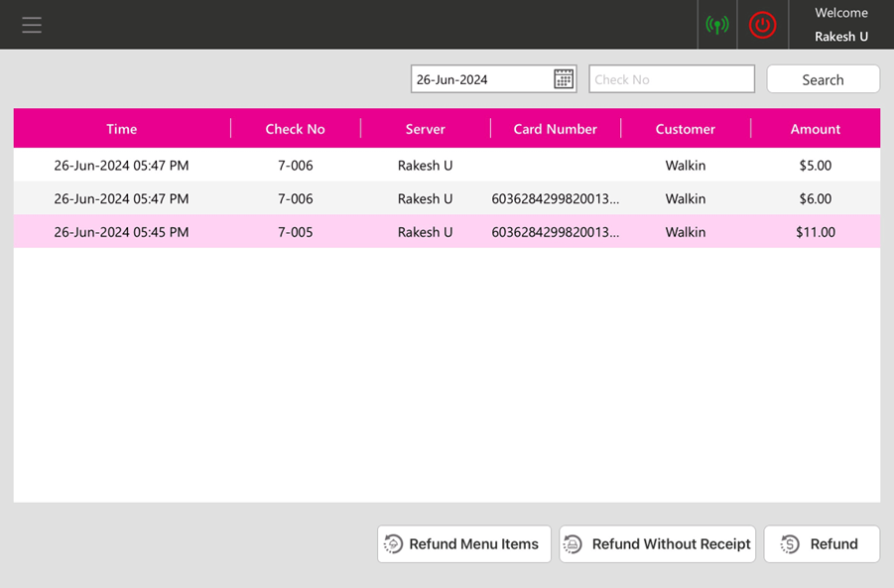Open the calendar date picker icon

[x=564, y=79]
